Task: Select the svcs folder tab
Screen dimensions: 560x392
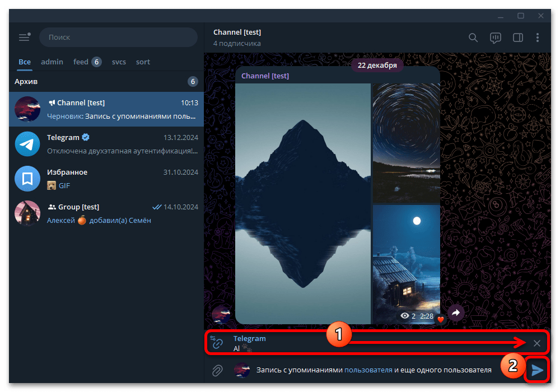Action: tap(119, 62)
